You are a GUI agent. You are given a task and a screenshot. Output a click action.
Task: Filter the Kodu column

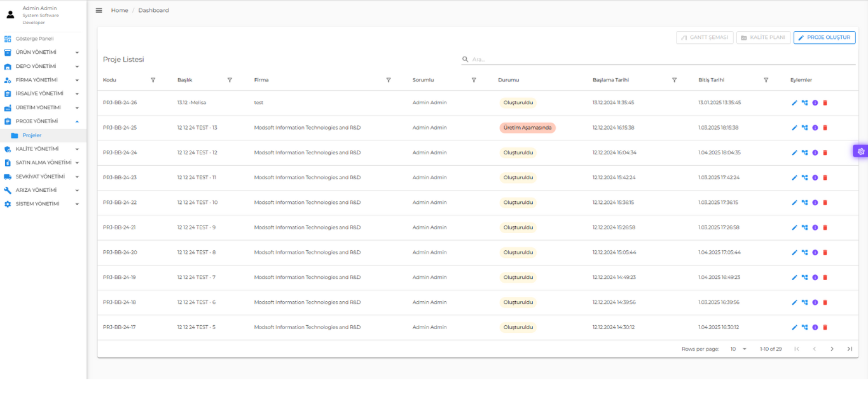pos(153,80)
